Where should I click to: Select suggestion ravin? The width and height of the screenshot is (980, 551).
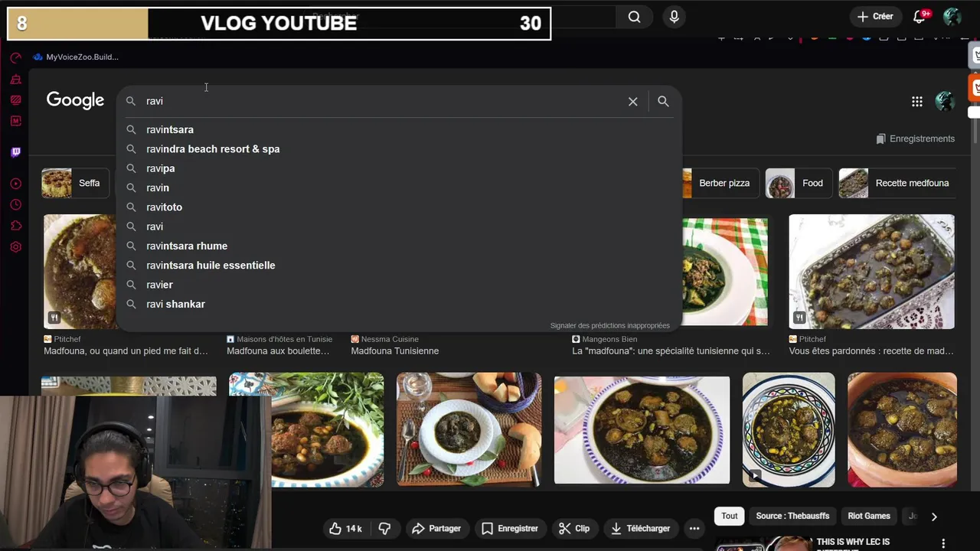tap(398, 187)
